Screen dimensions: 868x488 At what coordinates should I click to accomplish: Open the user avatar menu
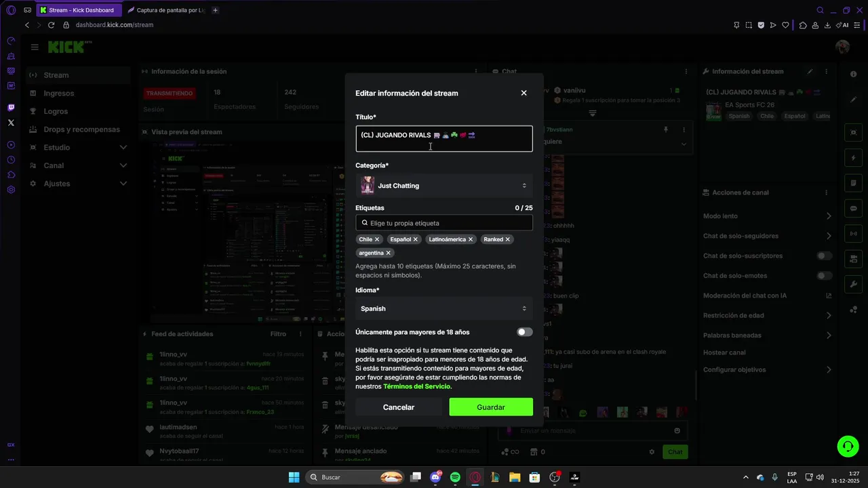coord(843,47)
